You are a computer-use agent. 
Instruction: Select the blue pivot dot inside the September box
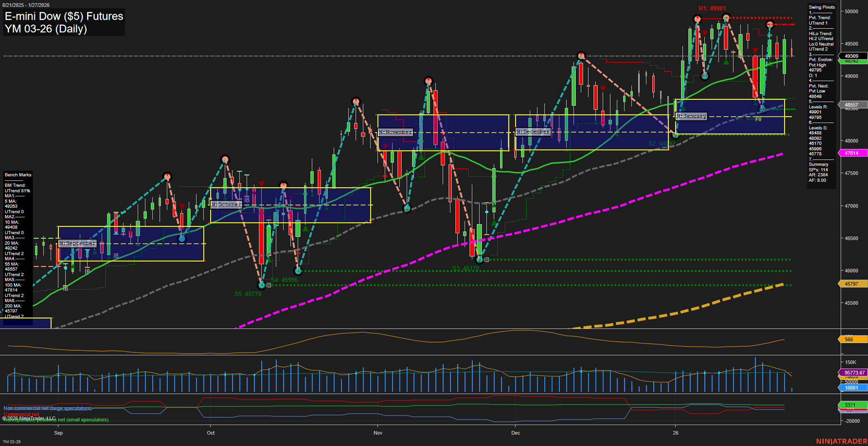182,238
